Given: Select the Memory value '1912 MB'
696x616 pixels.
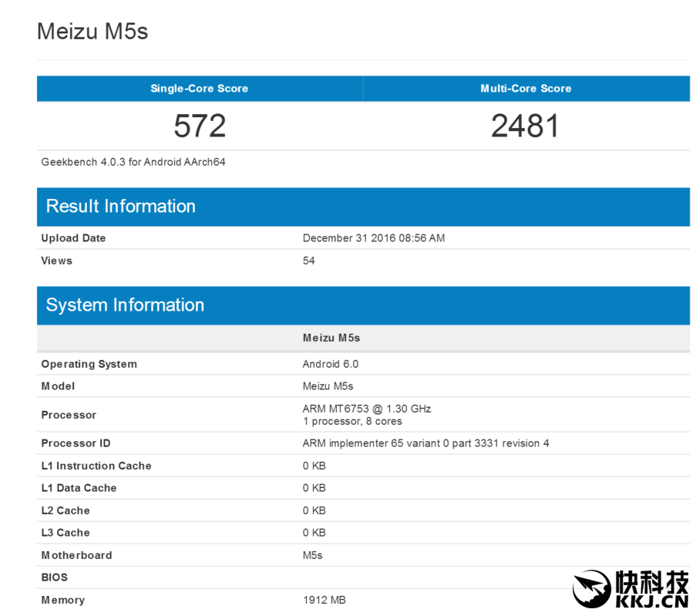Looking at the screenshot, I should [324, 600].
